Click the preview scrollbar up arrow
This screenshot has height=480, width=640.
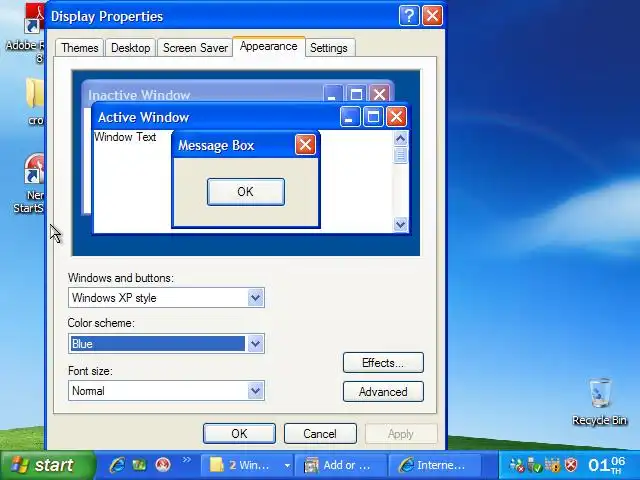400,139
